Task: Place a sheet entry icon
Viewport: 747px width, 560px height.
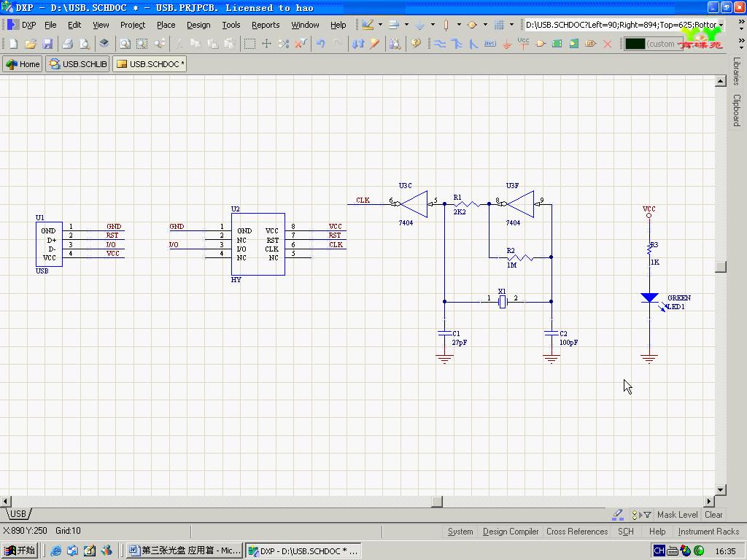Action: pos(574,44)
